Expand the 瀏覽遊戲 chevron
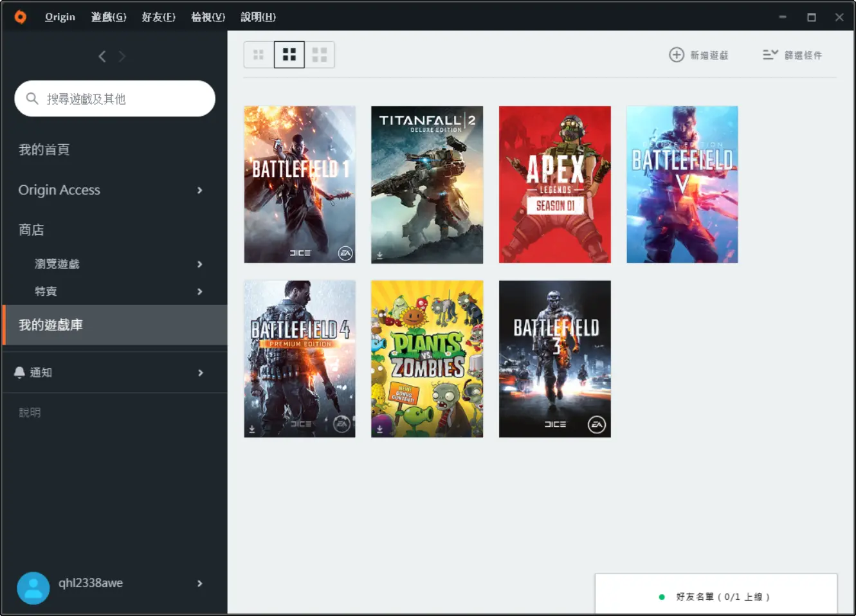 (x=200, y=264)
